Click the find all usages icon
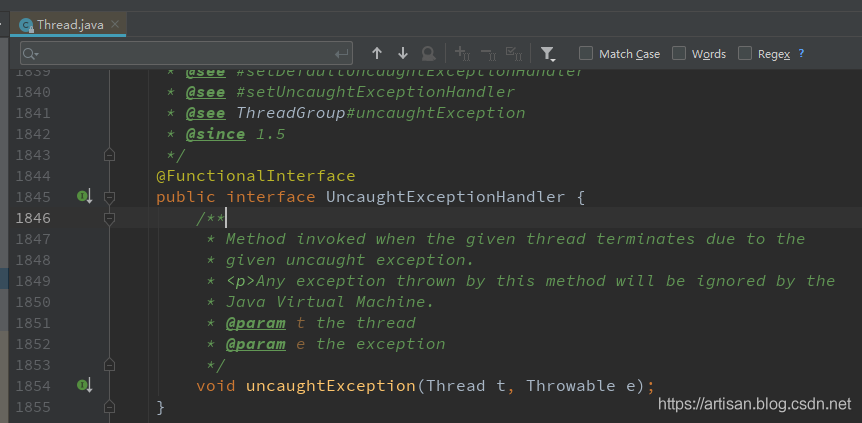The image size is (862, 423). 428,53
